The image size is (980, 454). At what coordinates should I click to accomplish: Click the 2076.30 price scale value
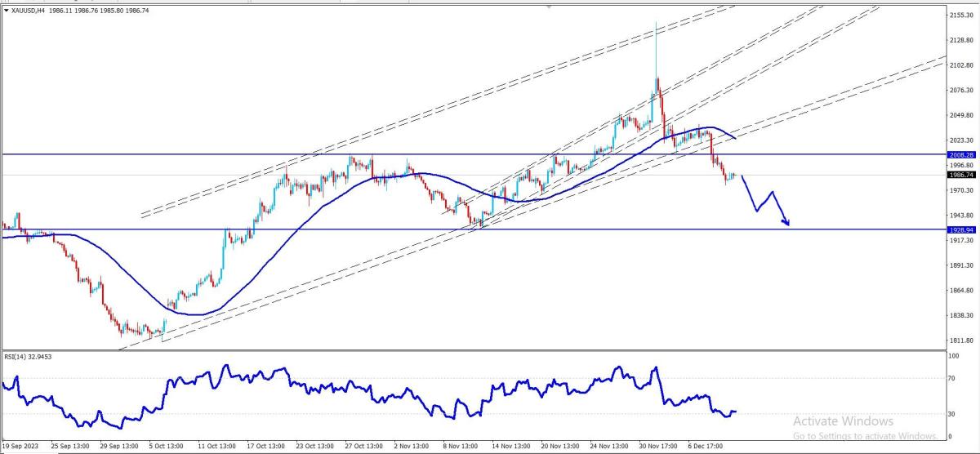click(961, 90)
